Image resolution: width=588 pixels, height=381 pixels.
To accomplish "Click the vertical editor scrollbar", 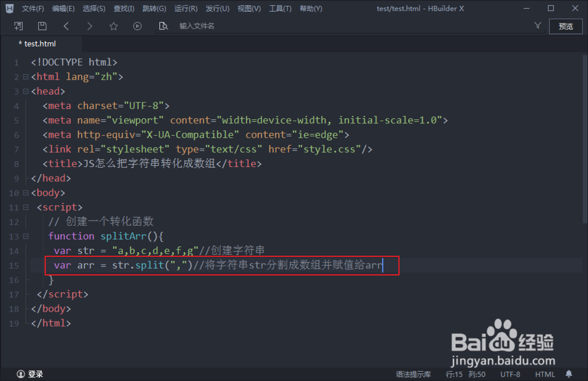I will [584, 139].
